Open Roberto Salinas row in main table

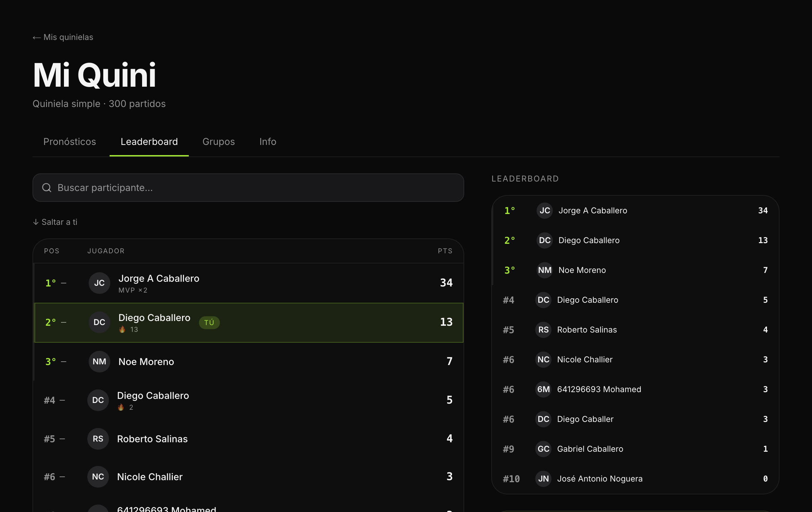(248, 439)
